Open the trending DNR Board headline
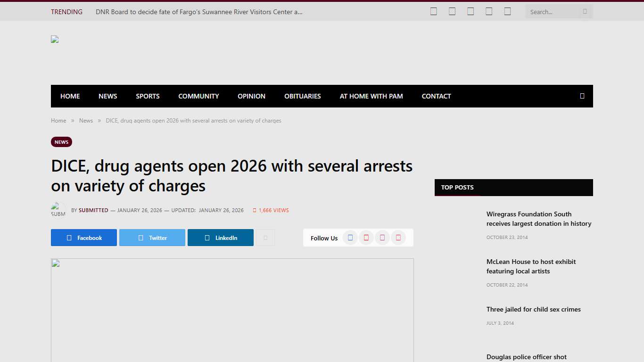Viewport: 644px width, 362px height. 198,12
